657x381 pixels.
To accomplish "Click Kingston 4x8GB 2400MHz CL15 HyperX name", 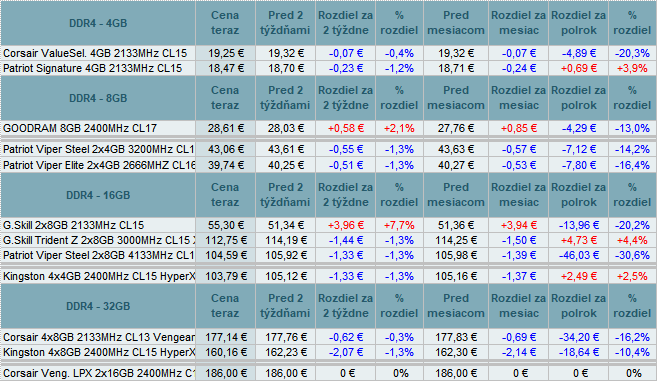I will 99,352.
